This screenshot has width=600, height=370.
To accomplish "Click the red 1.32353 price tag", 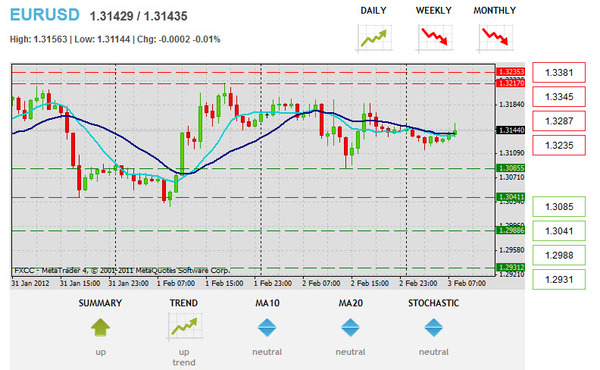I will [x=511, y=72].
